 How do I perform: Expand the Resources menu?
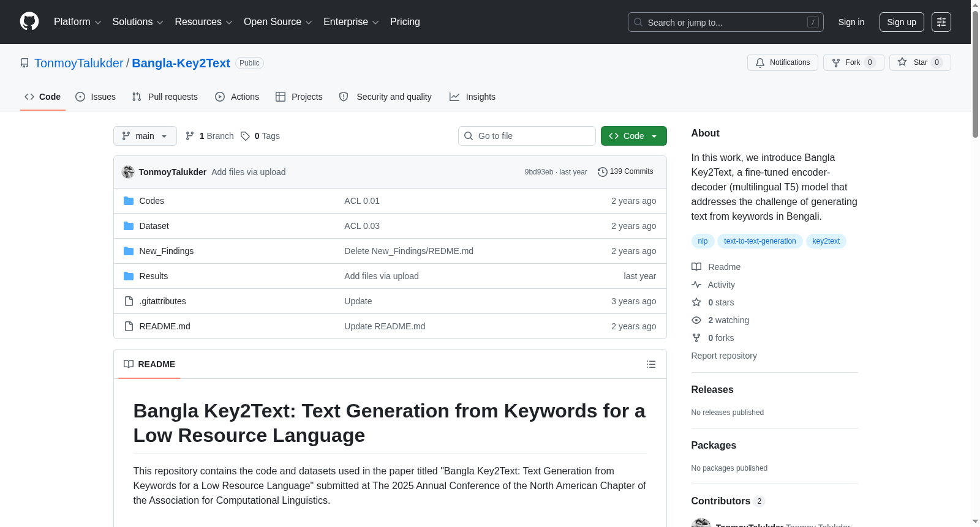pos(203,22)
